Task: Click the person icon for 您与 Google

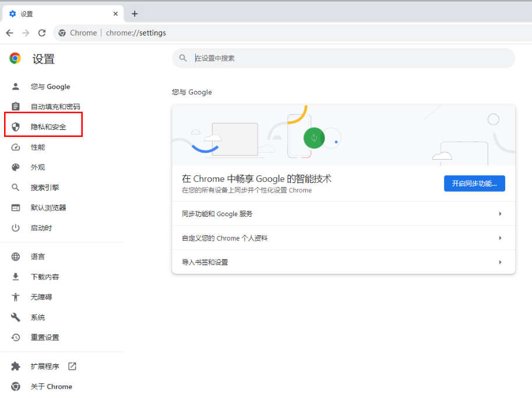Action: point(16,86)
